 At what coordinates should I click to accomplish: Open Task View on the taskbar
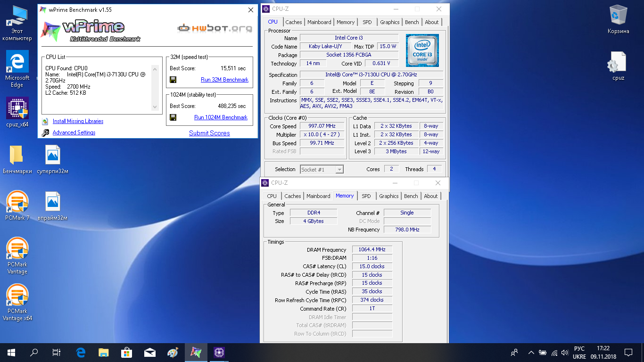57,352
